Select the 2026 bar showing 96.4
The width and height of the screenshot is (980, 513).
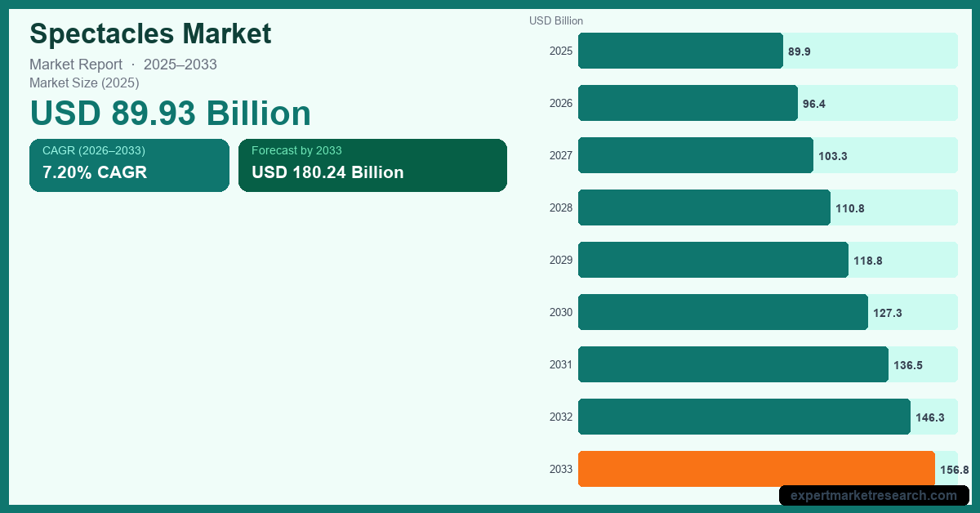tap(688, 103)
